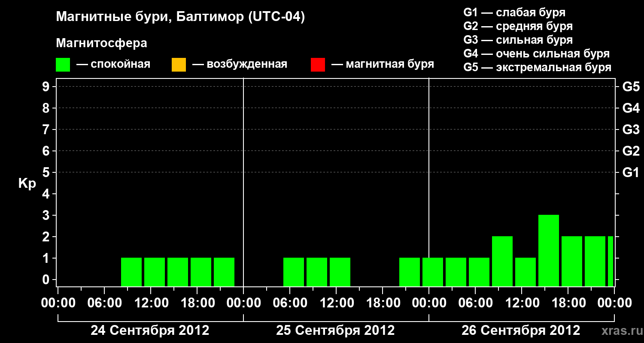Click the 'Магнитосфера' legend heading

101,43
